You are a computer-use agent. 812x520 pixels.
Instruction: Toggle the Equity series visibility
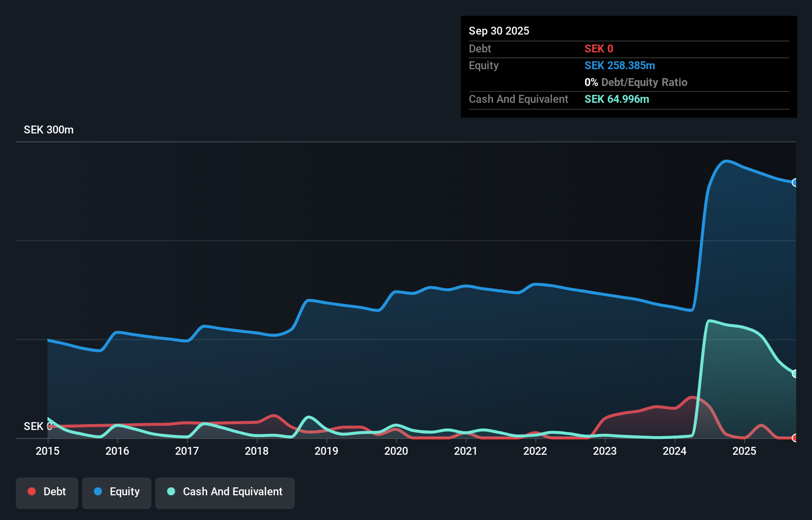point(116,492)
